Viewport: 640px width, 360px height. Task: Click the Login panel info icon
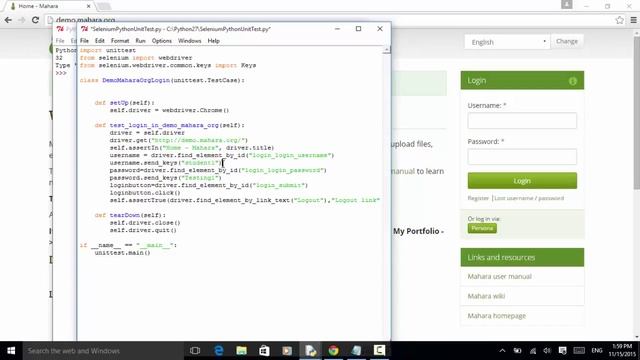(573, 81)
